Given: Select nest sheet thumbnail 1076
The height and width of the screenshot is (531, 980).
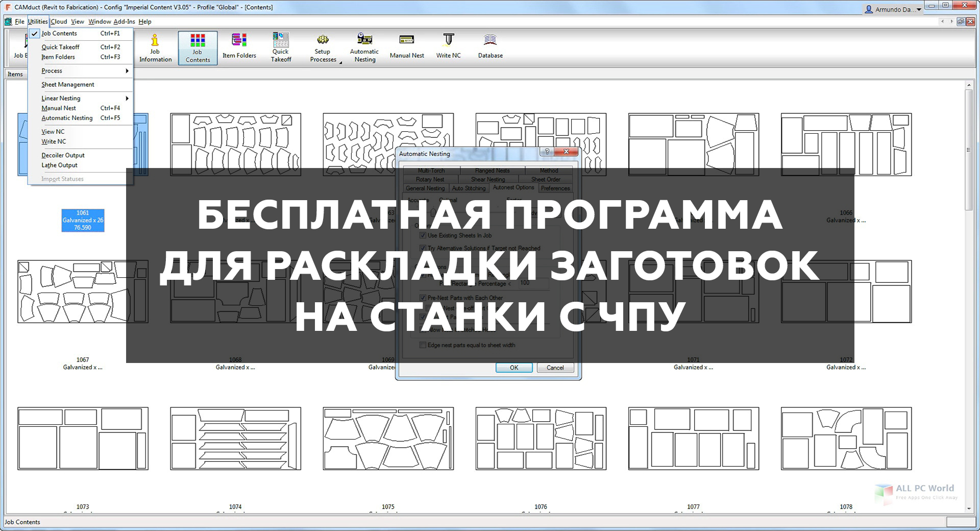Looking at the screenshot, I should point(541,439).
